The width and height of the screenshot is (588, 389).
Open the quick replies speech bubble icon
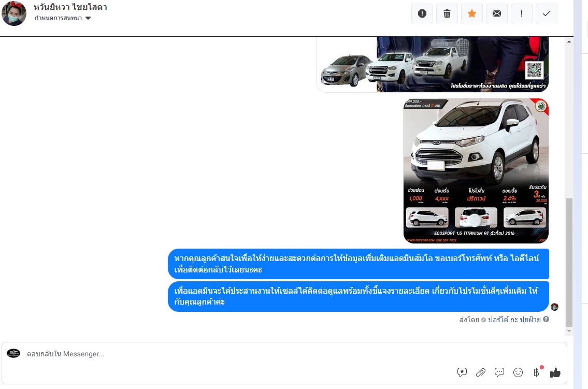[499, 372]
